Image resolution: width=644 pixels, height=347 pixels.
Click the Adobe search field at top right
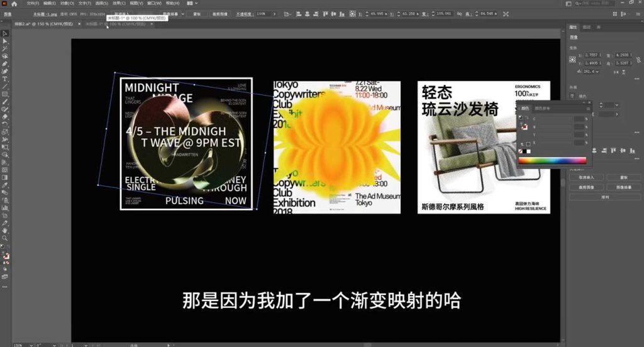pyautogui.click(x=594, y=3)
